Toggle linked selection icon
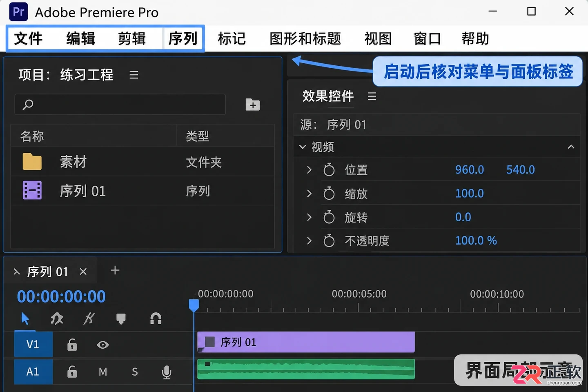The height and width of the screenshot is (392, 588). click(89, 318)
